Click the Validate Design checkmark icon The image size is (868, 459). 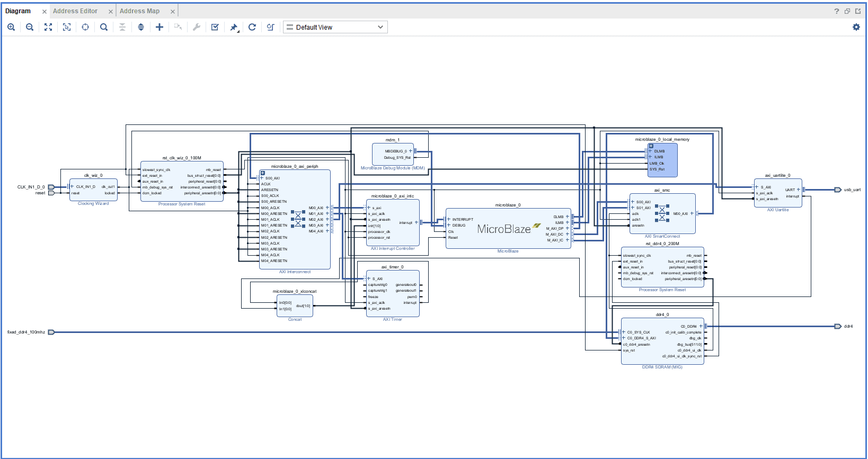215,27
